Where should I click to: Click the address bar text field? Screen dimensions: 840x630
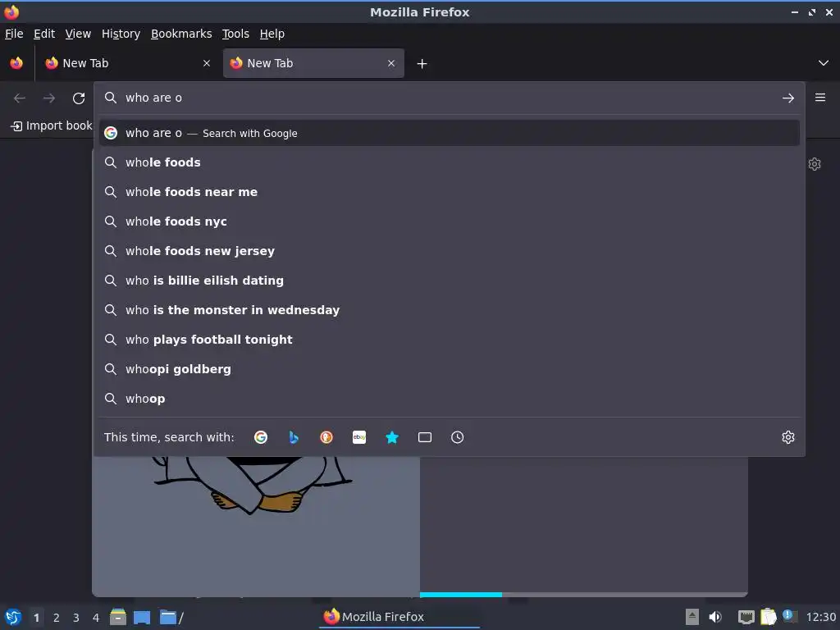(x=449, y=98)
